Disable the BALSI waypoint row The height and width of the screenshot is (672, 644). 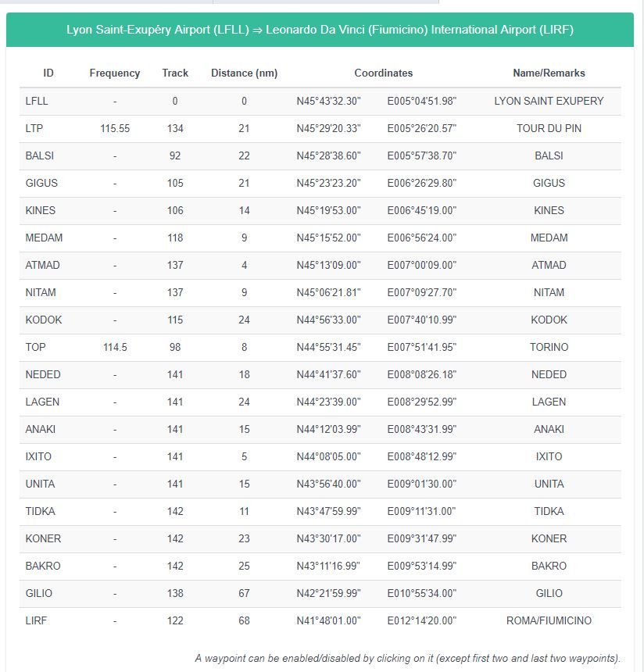[x=320, y=156]
